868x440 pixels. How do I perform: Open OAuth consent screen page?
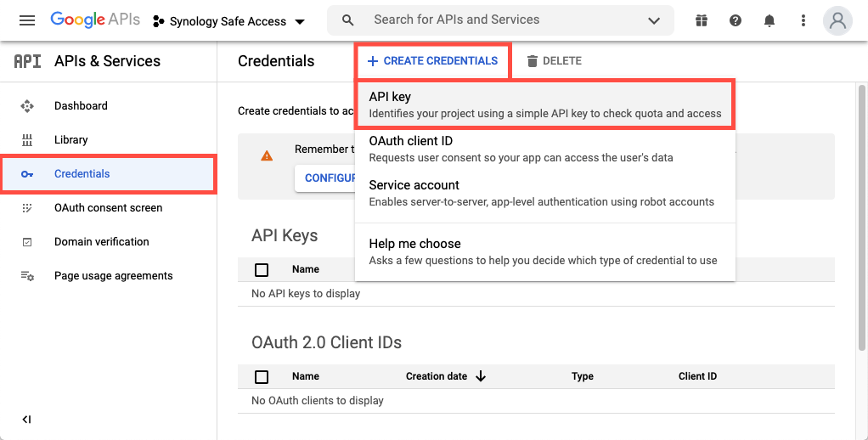pyautogui.click(x=109, y=208)
